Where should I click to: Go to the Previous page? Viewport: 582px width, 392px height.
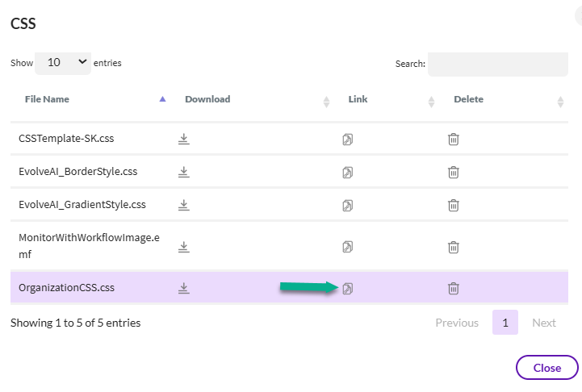(x=457, y=323)
